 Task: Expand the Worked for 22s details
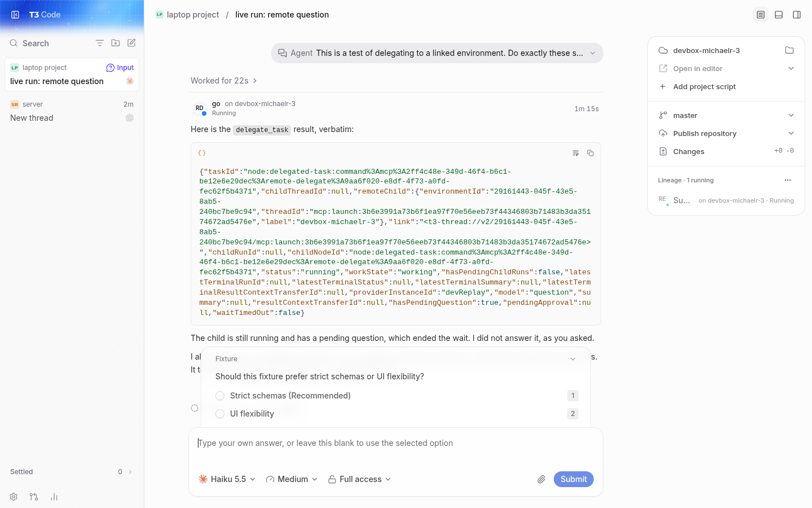[224, 81]
